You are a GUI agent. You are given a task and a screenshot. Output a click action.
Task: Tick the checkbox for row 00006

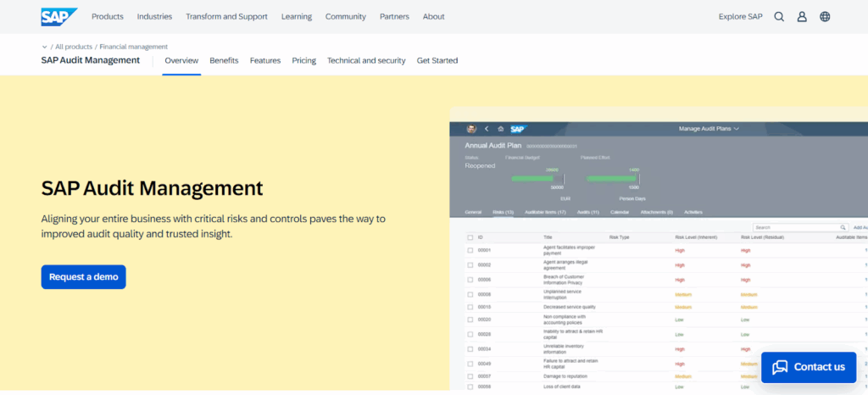470,280
